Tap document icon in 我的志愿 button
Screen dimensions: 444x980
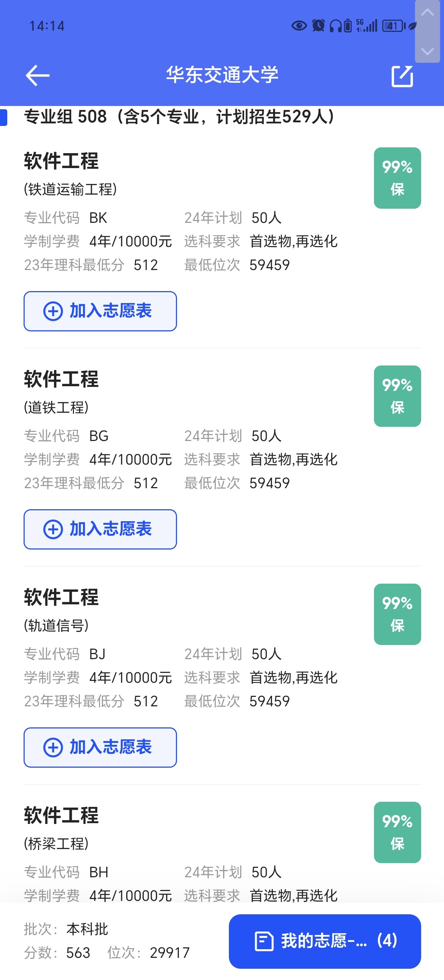coord(264,941)
